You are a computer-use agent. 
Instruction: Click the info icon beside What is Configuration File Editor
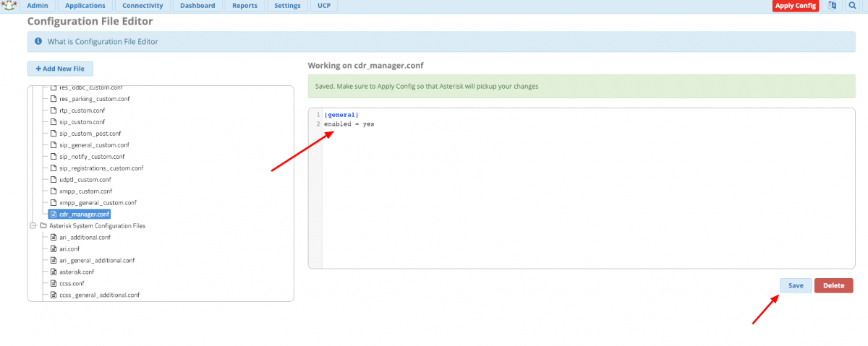38,42
